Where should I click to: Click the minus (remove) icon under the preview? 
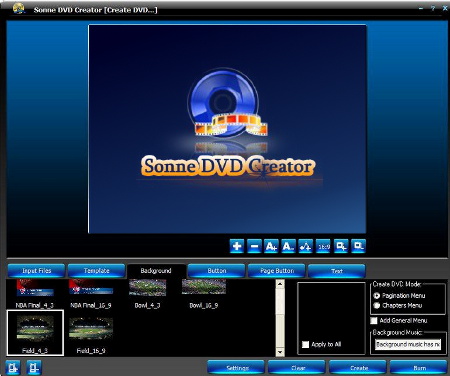[254, 246]
